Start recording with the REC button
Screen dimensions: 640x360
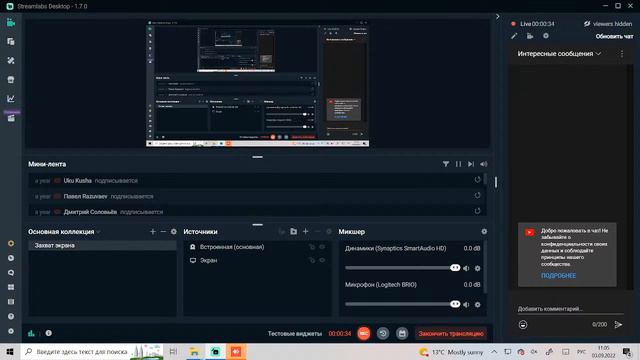click(364, 333)
